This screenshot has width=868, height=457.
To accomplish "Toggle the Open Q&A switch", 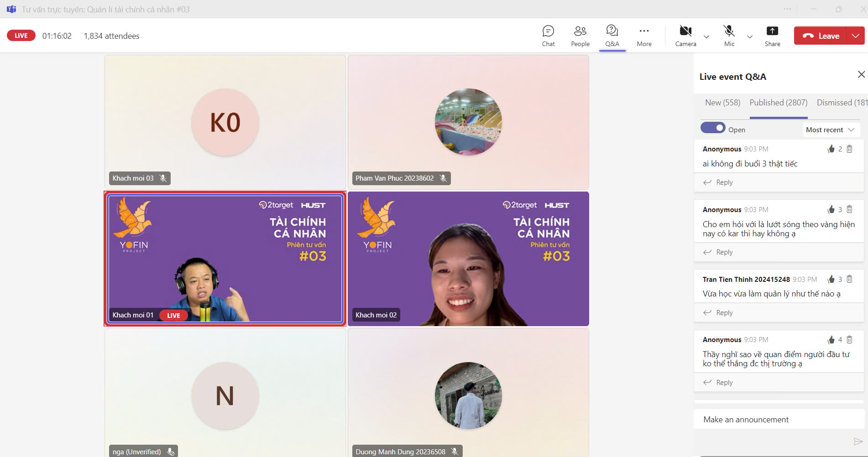I will [713, 128].
